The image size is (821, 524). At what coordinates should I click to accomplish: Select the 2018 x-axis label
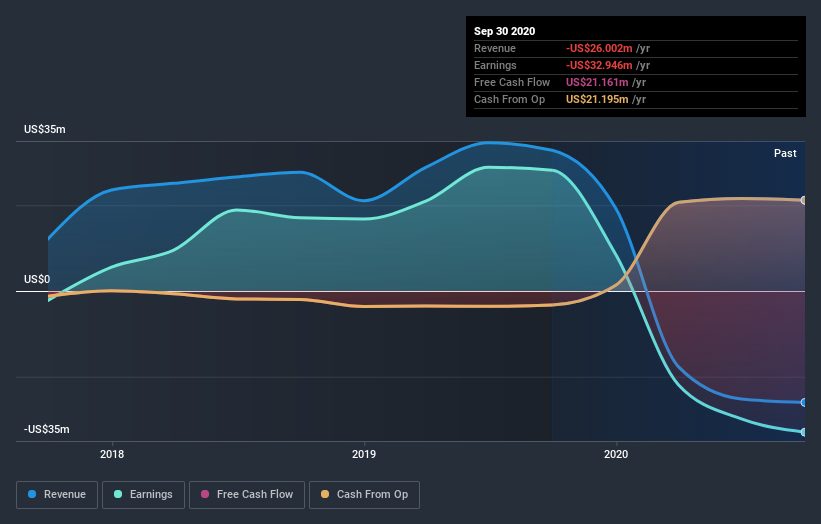click(112, 454)
